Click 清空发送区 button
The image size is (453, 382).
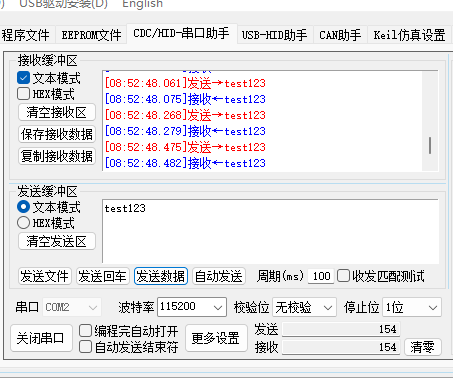pyautogui.click(x=57, y=241)
